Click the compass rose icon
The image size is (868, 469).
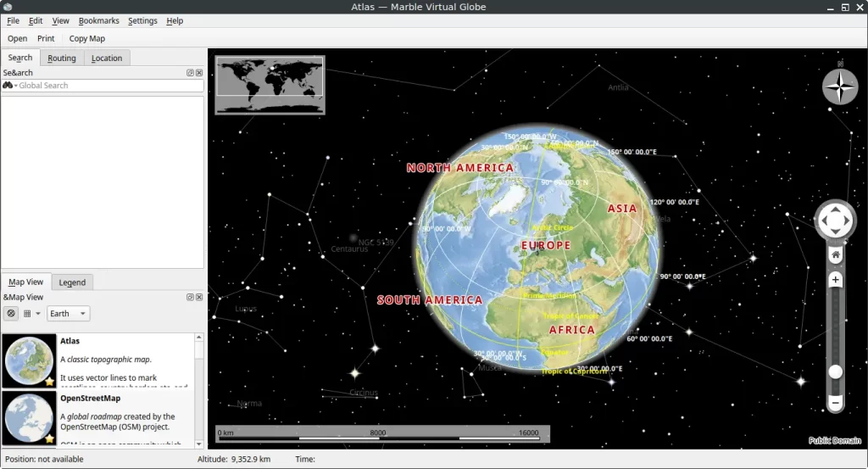(840, 87)
